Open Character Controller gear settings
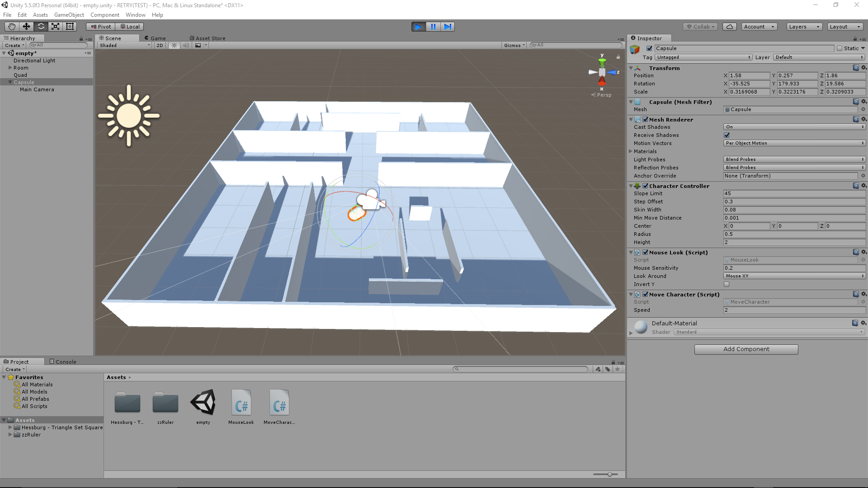Viewport: 868px width, 488px height. click(863, 186)
